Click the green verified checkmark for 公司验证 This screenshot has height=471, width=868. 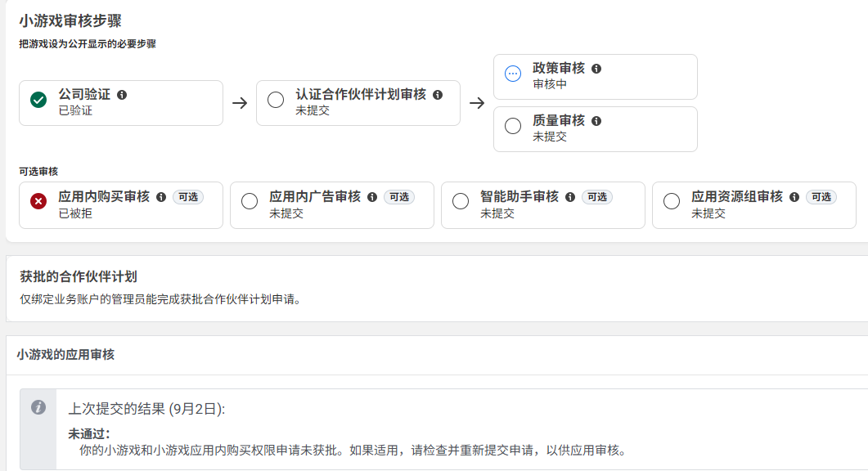tap(38, 100)
